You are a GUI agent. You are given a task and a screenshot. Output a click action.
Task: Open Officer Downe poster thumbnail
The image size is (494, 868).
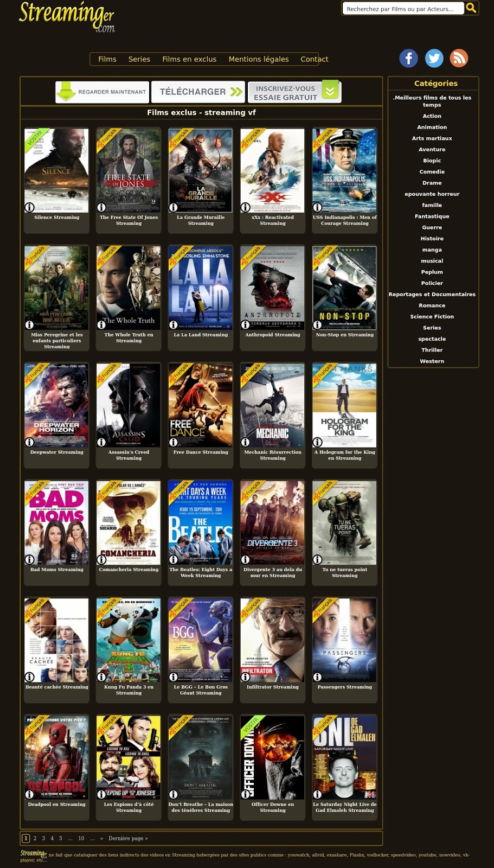pyautogui.click(x=273, y=757)
